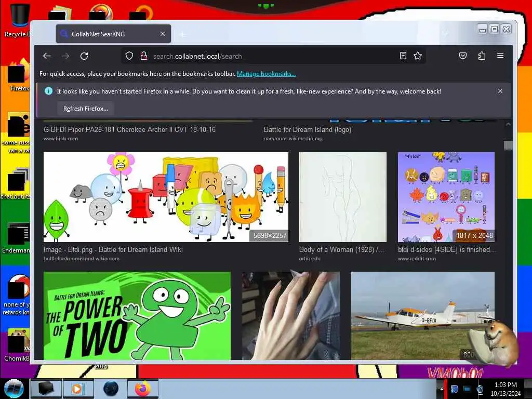Screen dimensions: 532x399
Task: Open the 'none of y' desktop icon
Action: [17, 295]
